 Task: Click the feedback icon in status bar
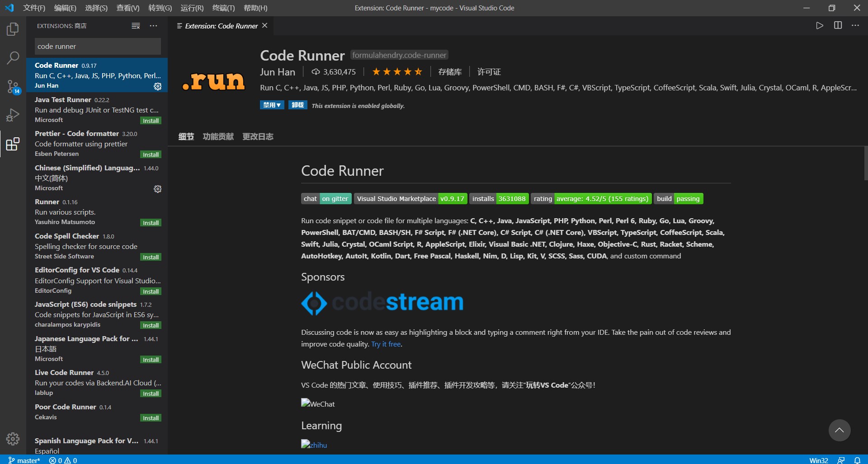click(x=841, y=460)
